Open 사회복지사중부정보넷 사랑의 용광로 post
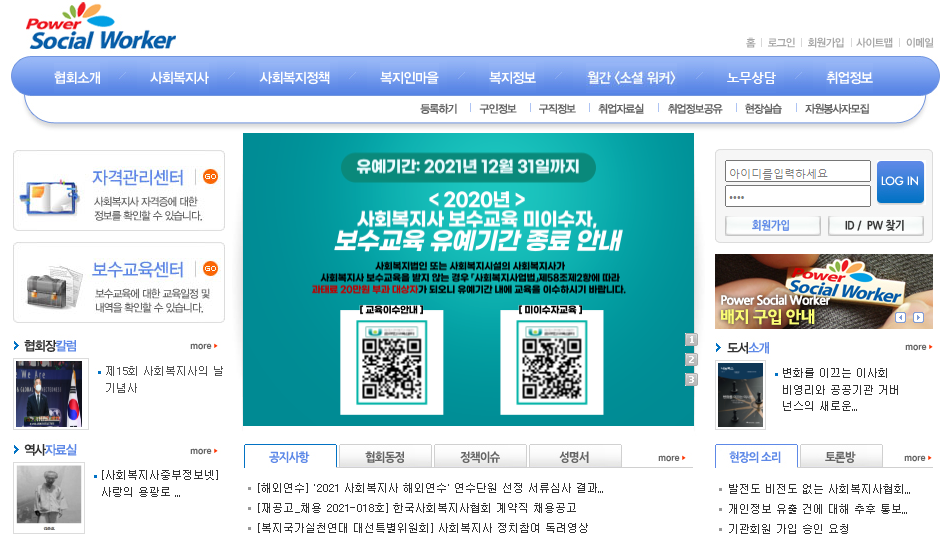The height and width of the screenshot is (537, 950). (x=160, y=483)
